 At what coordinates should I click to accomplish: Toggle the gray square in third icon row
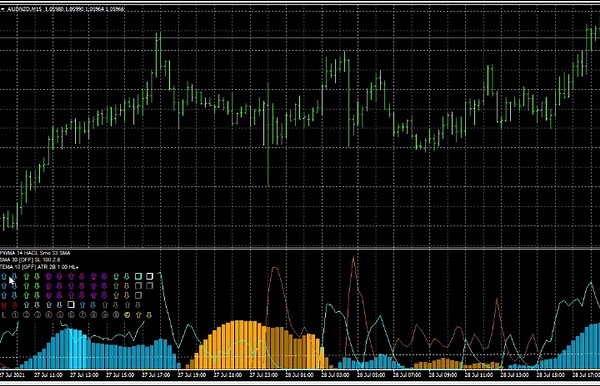tap(139, 295)
